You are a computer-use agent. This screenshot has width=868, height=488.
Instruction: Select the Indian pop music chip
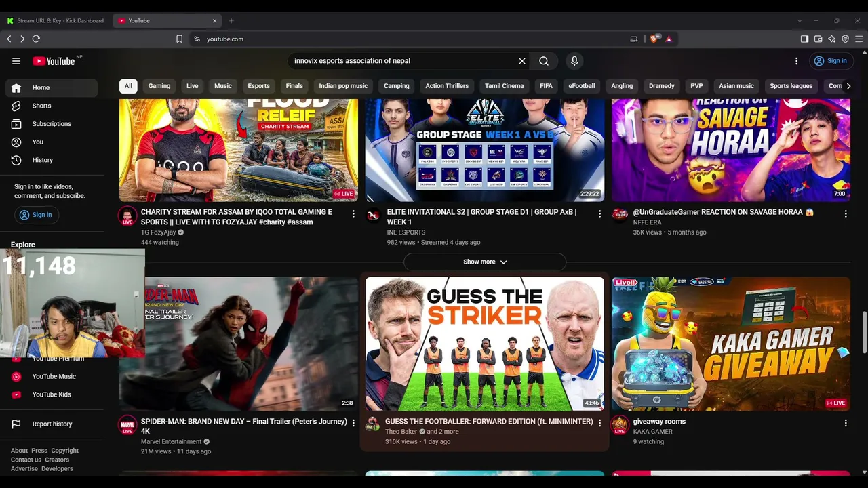pyautogui.click(x=343, y=86)
